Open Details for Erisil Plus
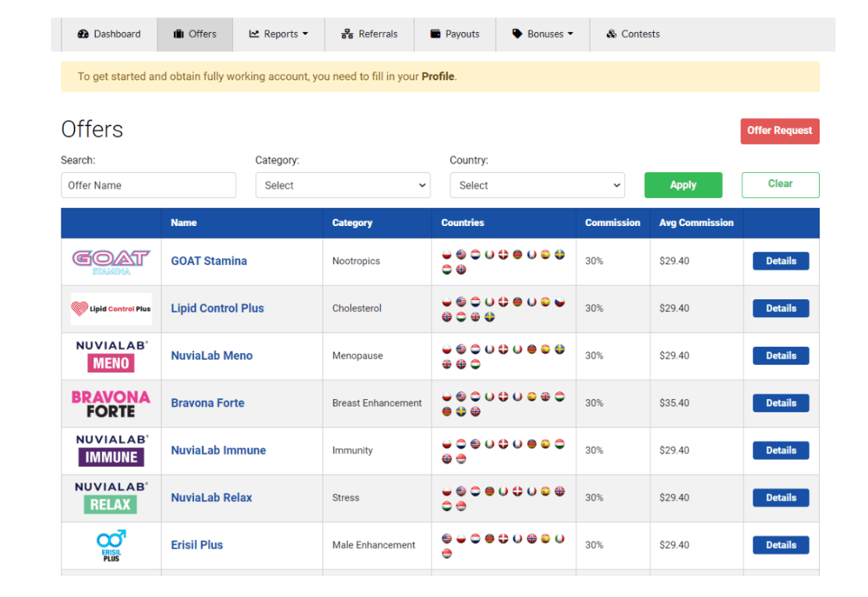The width and height of the screenshot is (868, 597). pyautogui.click(x=781, y=545)
